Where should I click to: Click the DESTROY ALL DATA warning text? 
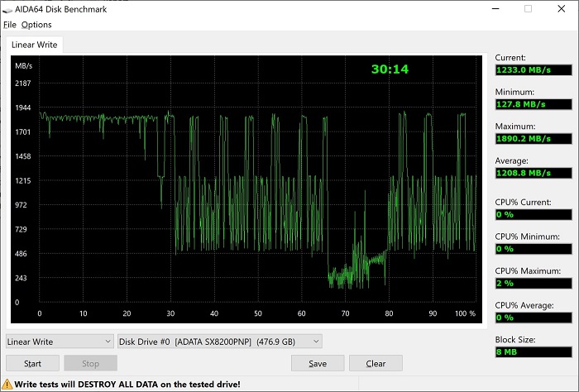127,385
